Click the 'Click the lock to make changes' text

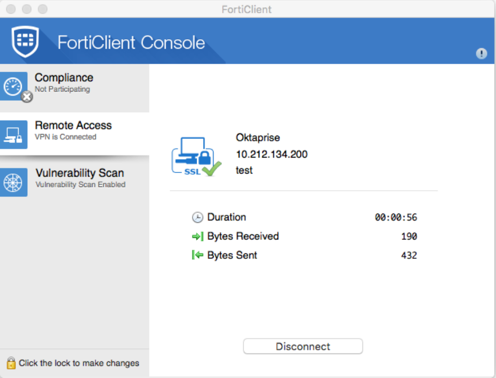tap(79, 363)
